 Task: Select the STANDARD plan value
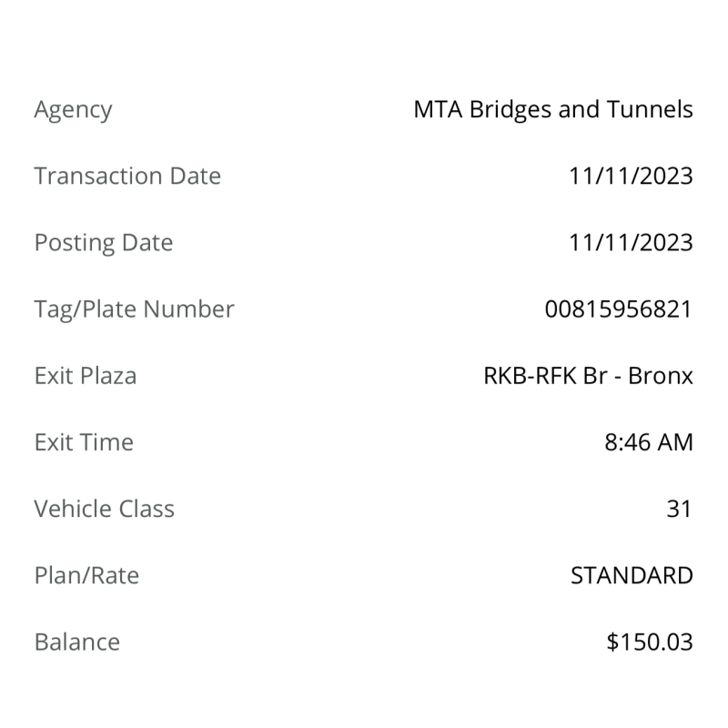click(632, 576)
